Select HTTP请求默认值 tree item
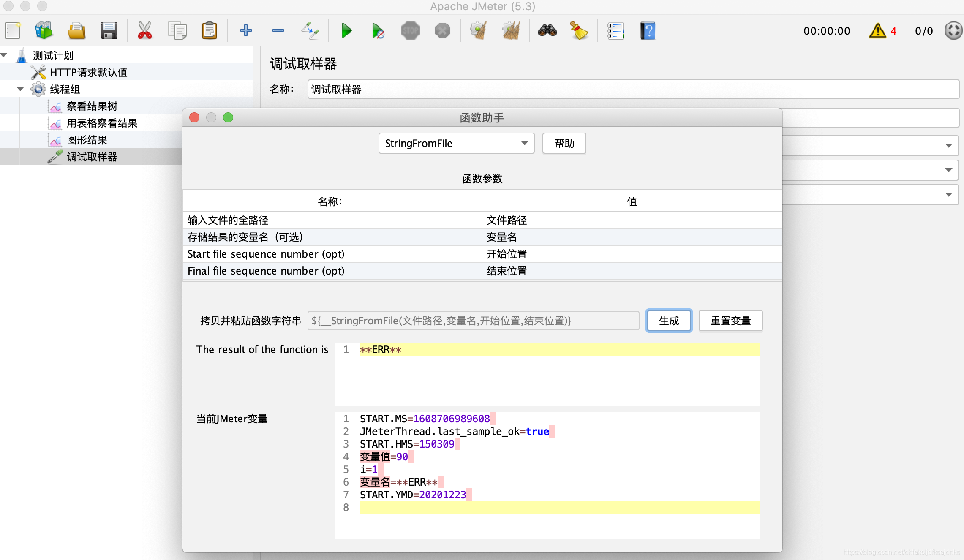Screen dimensions: 964x560 tap(88, 72)
